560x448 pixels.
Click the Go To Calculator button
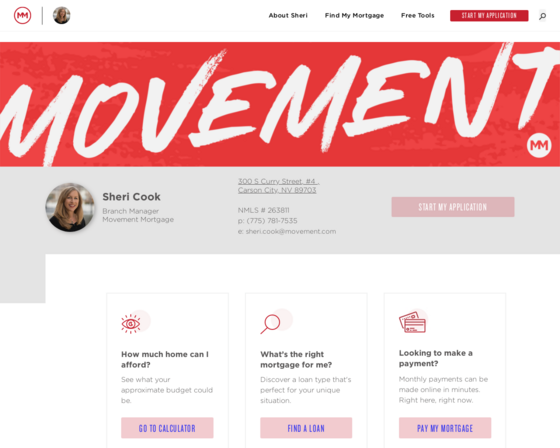[167, 428]
